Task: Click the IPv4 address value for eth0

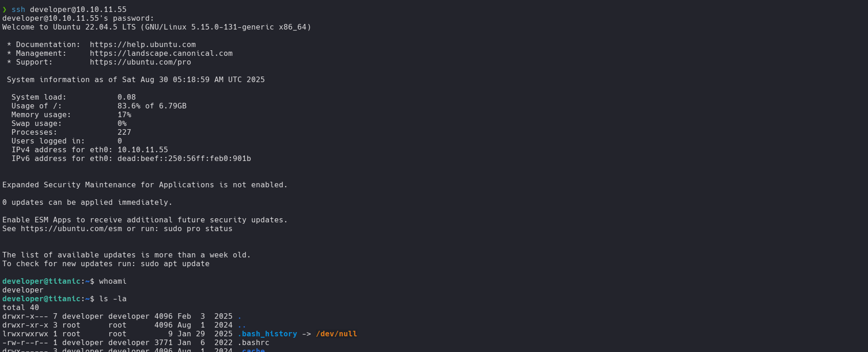Action: pyautogui.click(x=142, y=150)
